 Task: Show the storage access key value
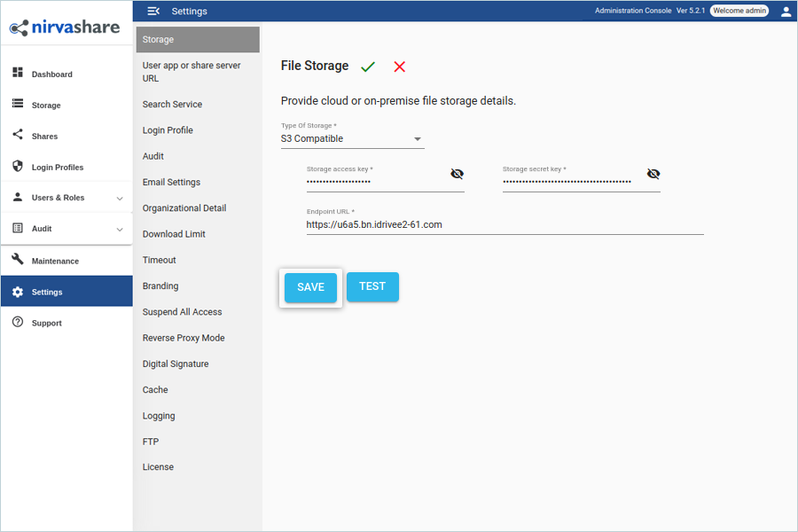tap(457, 174)
